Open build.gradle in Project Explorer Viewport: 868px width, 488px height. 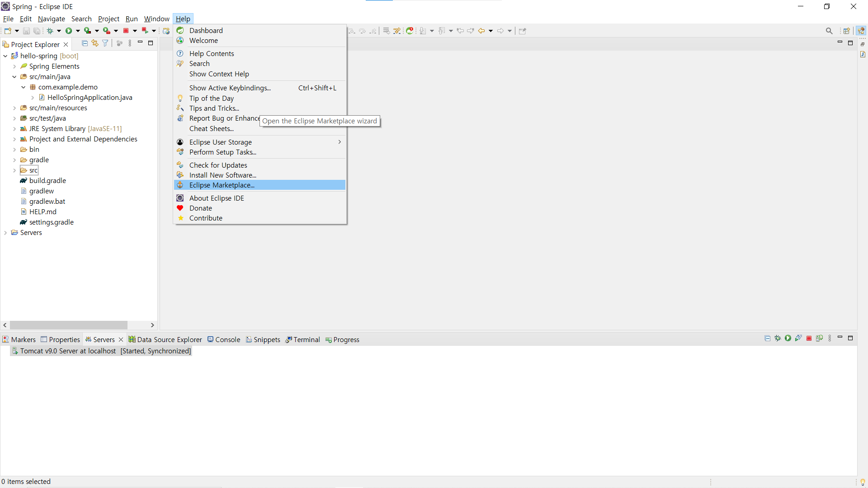coord(47,181)
